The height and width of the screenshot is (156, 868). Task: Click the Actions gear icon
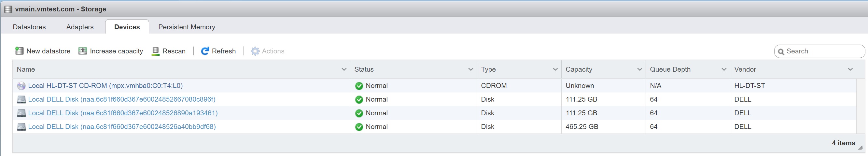tap(255, 51)
